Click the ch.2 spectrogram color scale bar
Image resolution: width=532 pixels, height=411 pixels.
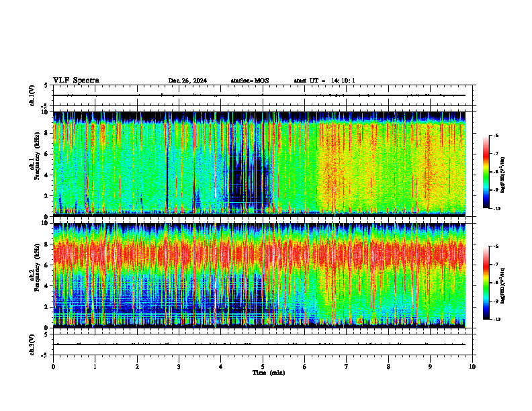(x=486, y=283)
